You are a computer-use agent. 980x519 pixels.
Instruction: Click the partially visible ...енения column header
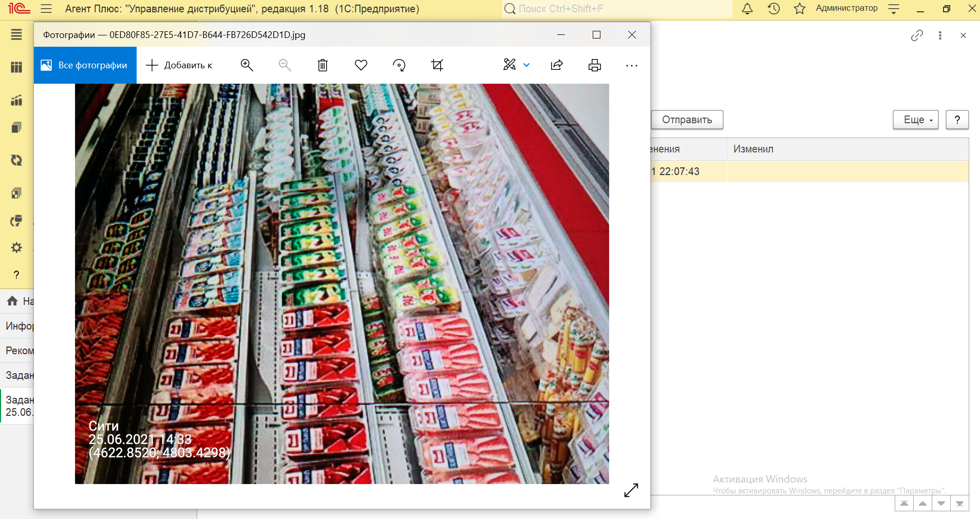[689, 149]
